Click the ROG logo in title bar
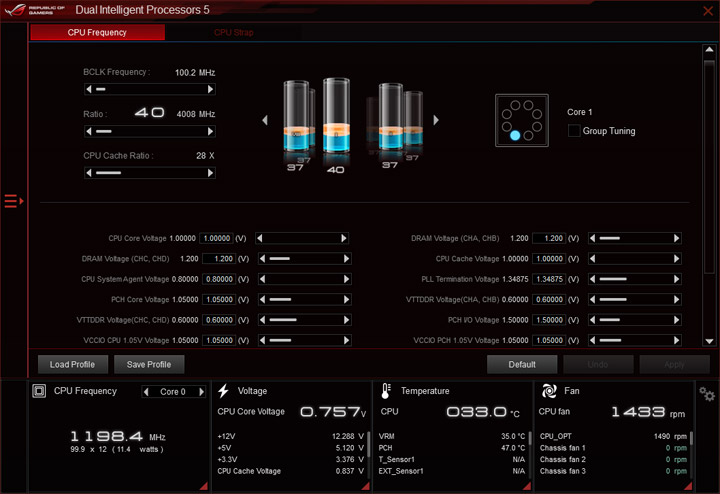The image size is (720, 494). [15, 10]
